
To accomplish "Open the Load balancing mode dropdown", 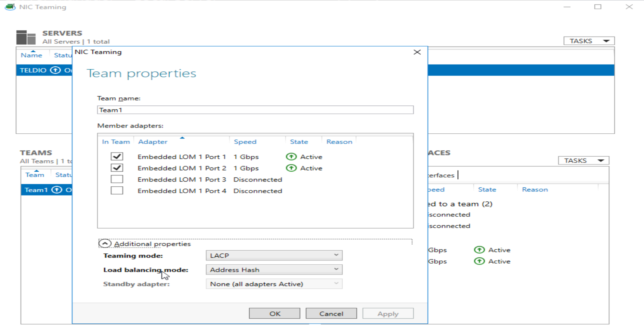I will (x=274, y=269).
